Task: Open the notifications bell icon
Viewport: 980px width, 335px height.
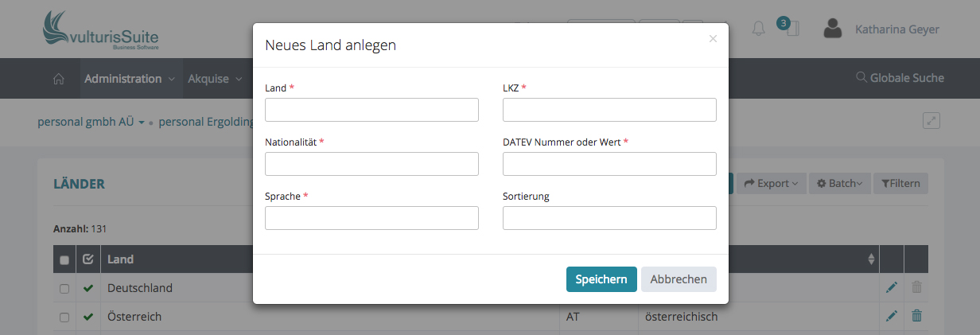Action: coord(758,29)
